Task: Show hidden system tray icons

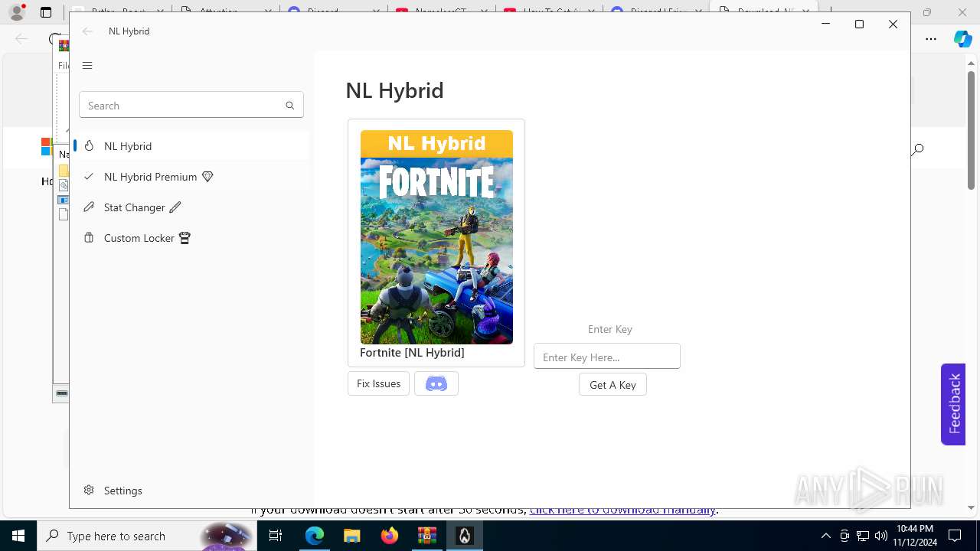Action: point(825,536)
